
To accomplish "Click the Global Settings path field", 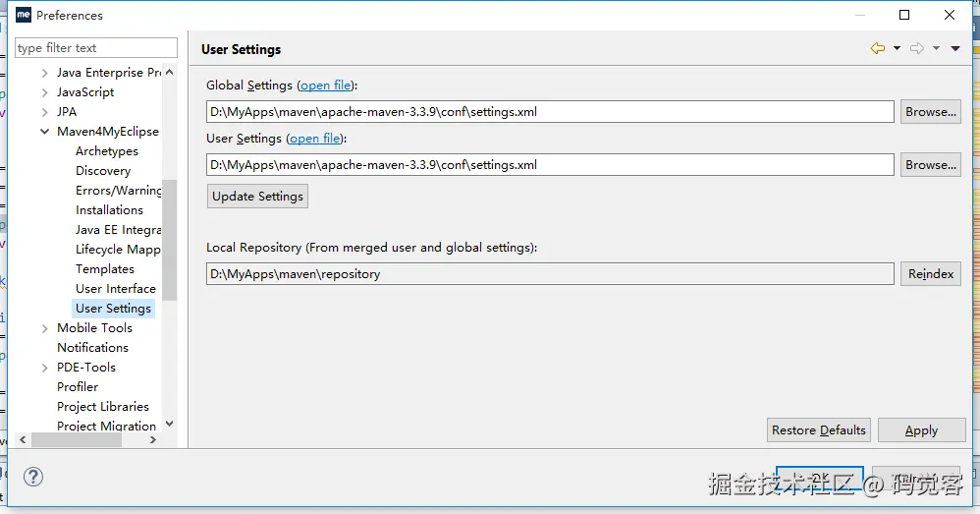I will pos(550,112).
